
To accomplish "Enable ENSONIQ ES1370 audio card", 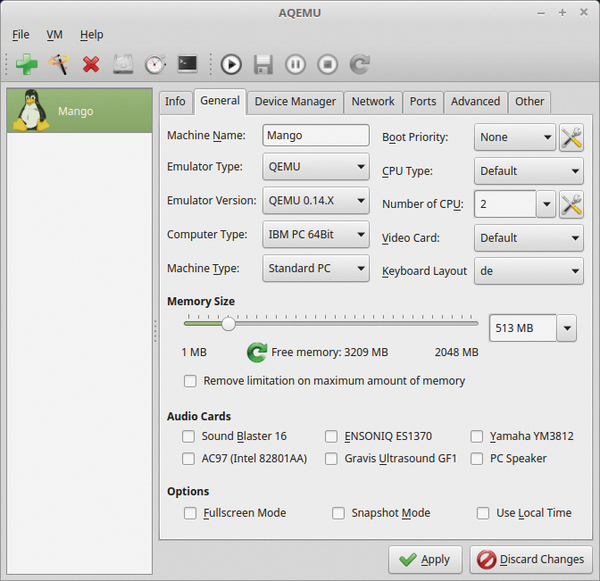I will coord(331,436).
